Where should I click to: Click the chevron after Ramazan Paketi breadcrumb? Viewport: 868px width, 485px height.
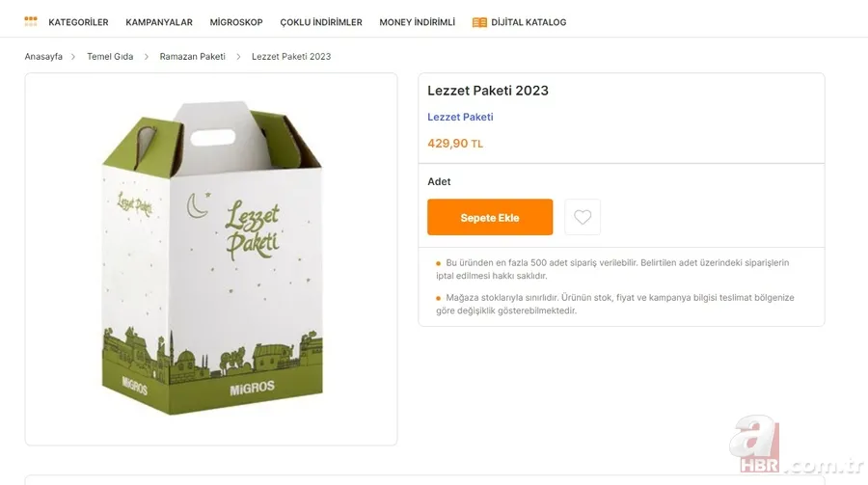(x=238, y=57)
